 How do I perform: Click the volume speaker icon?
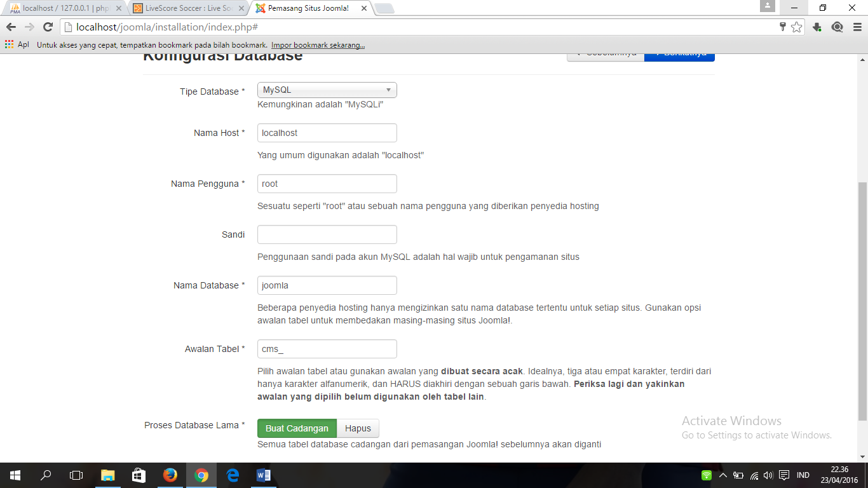[x=768, y=475]
